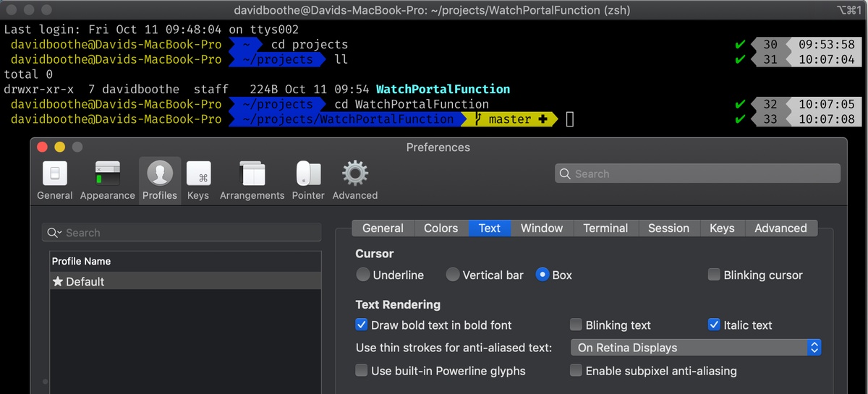The image size is (868, 394).
Task: Click the 'cd projects' command text
Action: click(x=310, y=45)
